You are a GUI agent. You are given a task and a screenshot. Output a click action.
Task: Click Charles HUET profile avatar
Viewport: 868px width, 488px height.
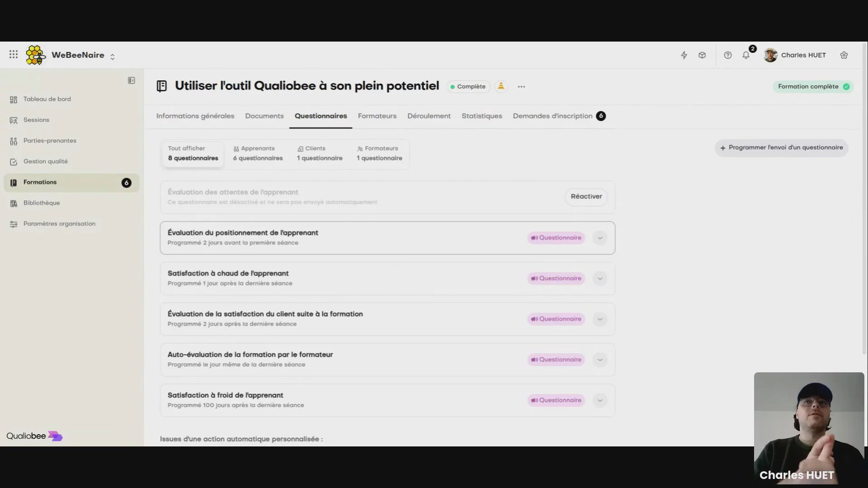click(x=770, y=55)
